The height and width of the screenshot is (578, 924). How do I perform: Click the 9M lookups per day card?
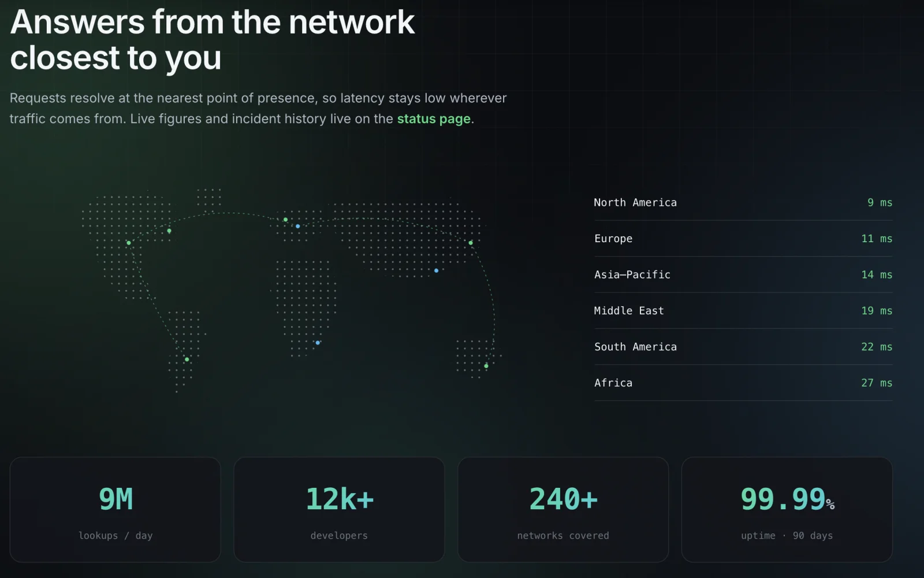(x=115, y=510)
